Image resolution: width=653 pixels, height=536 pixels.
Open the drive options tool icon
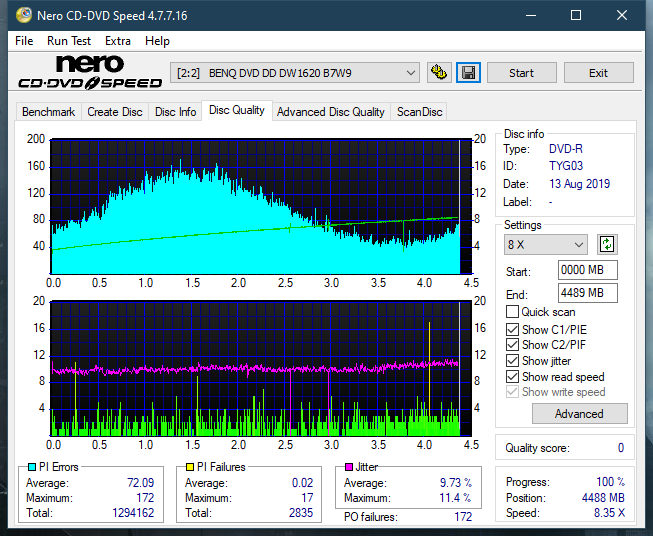point(439,73)
